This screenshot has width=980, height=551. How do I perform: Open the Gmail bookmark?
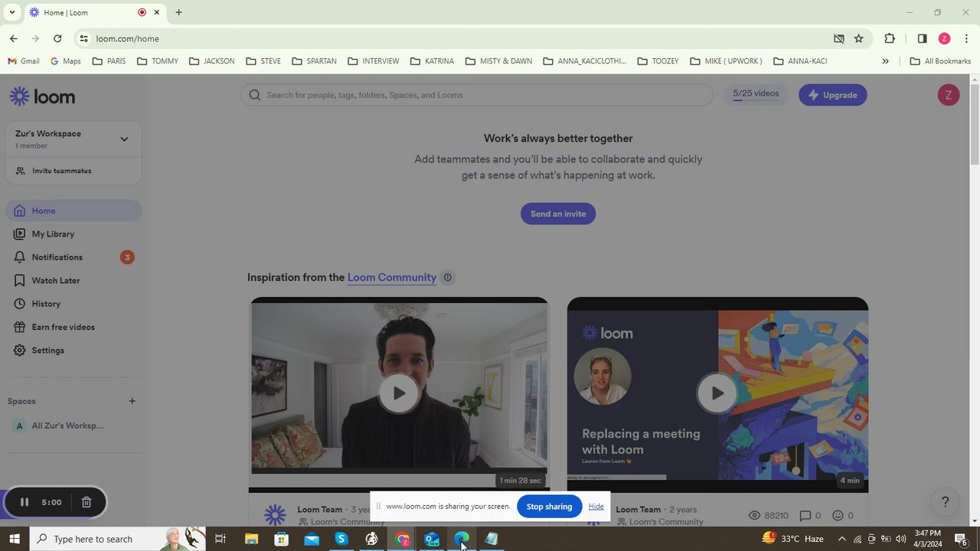(x=24, y=61)
